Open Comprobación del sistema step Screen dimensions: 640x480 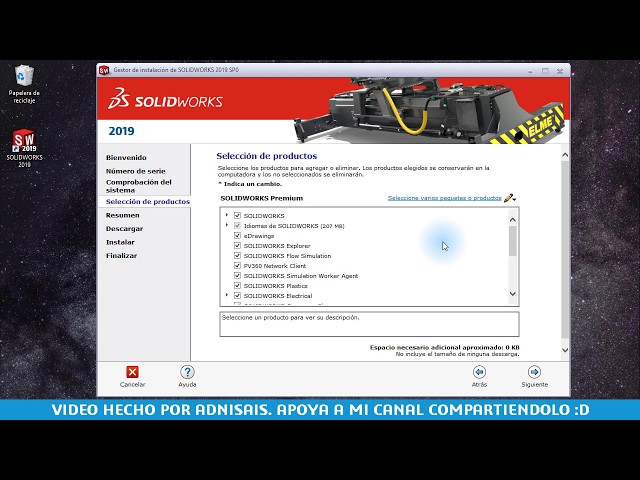click(139, 186)
